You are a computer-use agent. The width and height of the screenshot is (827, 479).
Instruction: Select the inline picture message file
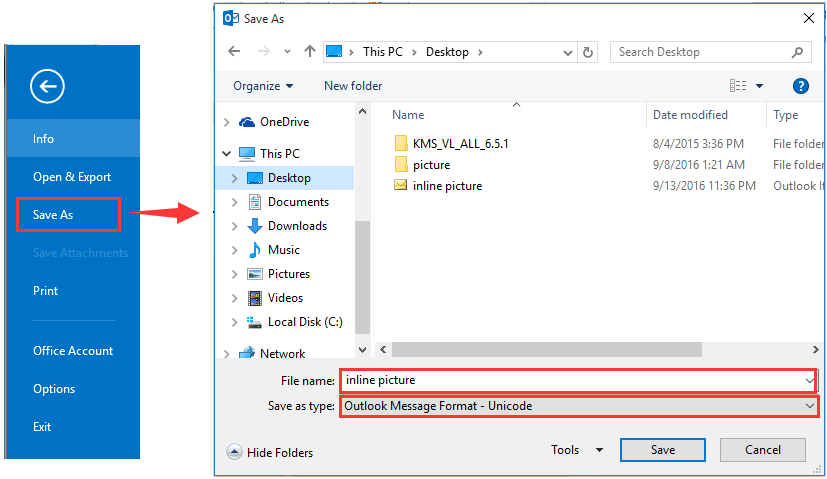[x=447, y=186]
